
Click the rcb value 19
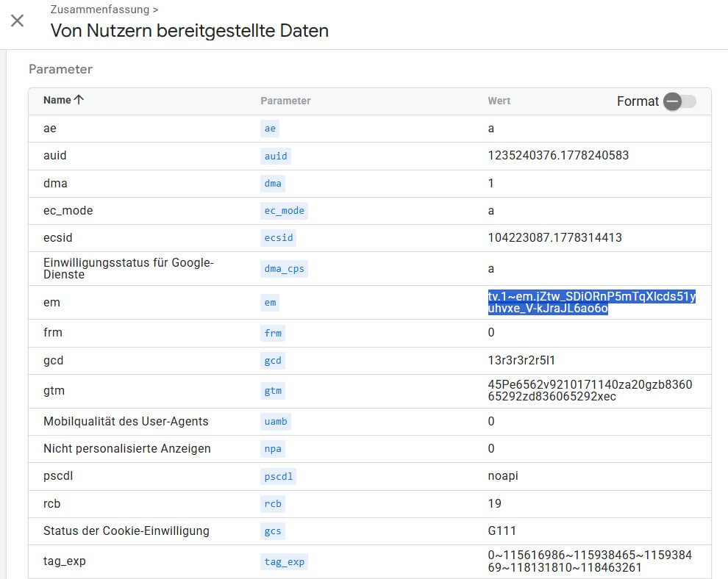[494, 503]
